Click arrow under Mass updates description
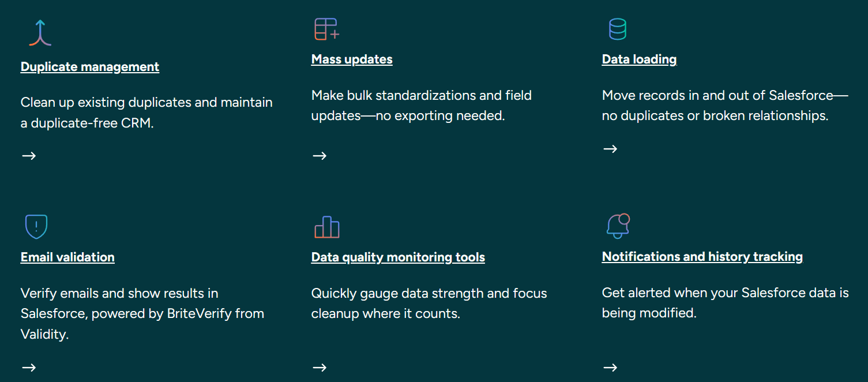Image resolution: width=868 pixels, height=382 pixels. click(x=320, y=156)
